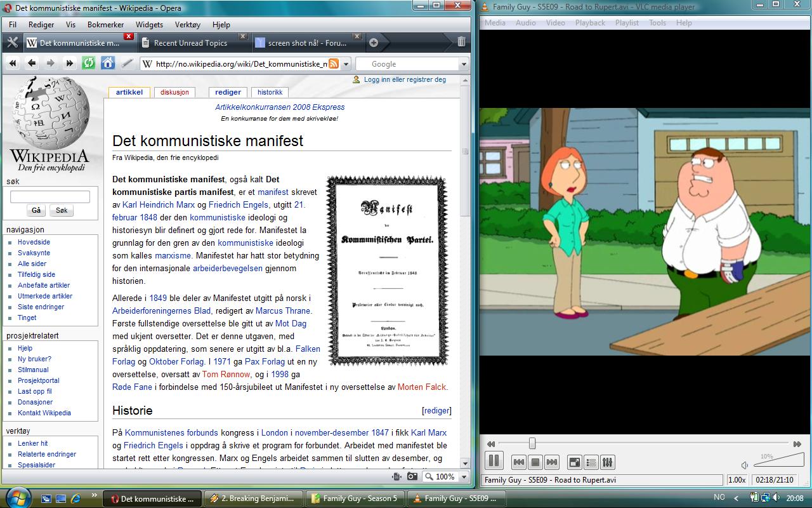This screenshot has width=812, height=508.
Task: Click the Søk button in Wikipedia sidebar
Action: (x=62, y=210)
